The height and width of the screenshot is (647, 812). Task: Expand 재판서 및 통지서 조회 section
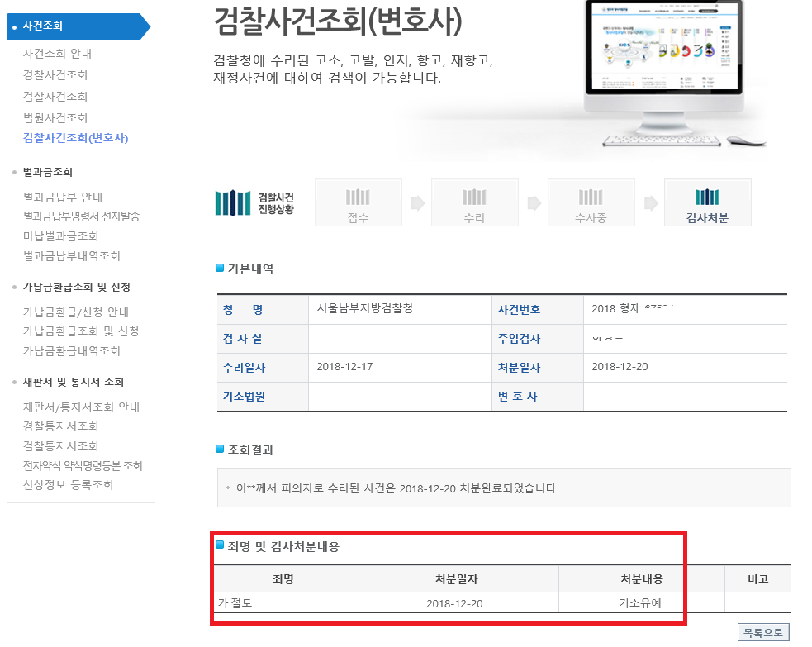pyautogui.click(x=74, y=382)
